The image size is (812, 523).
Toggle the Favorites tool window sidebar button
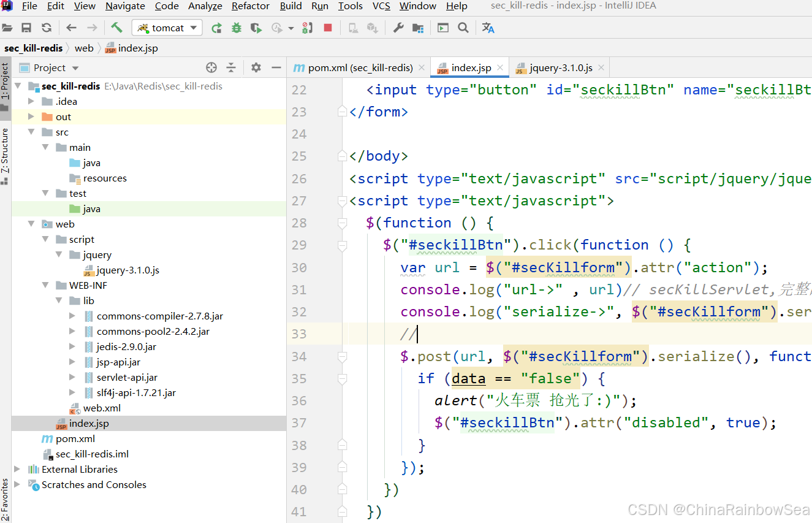tap(5, 500)
